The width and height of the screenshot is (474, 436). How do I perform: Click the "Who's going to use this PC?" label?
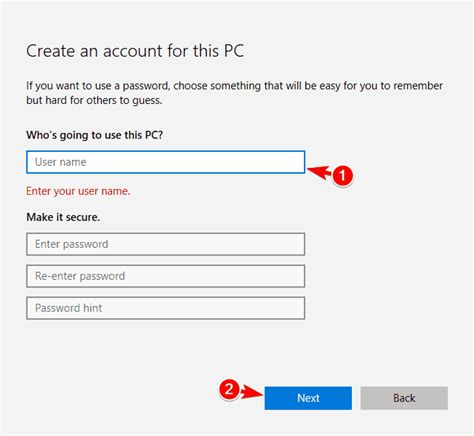click(95, 135)
